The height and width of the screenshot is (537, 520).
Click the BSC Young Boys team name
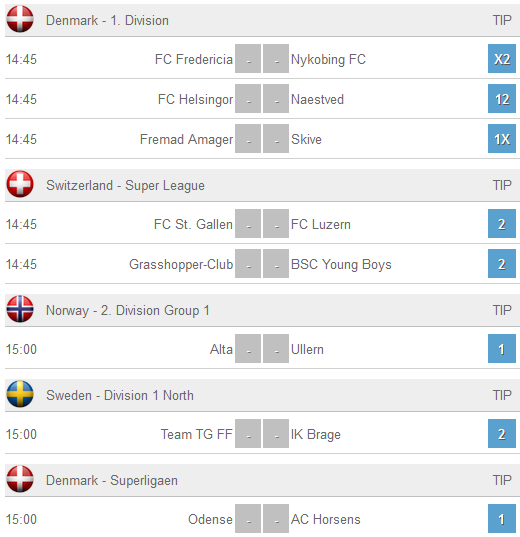341,264
